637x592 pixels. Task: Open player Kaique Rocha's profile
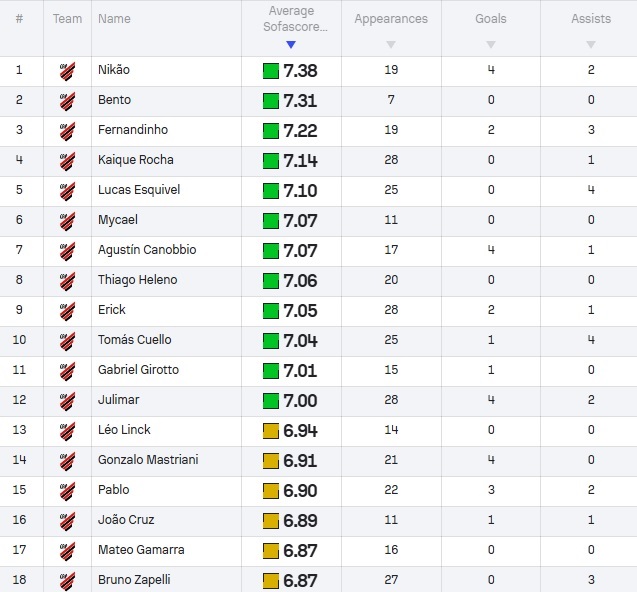tap(136, 160)
